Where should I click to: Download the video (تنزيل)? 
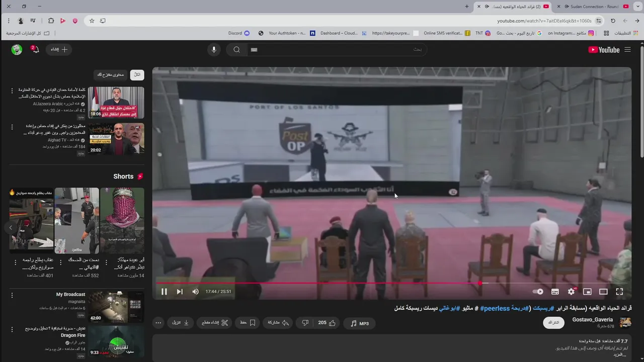(181, 323)
